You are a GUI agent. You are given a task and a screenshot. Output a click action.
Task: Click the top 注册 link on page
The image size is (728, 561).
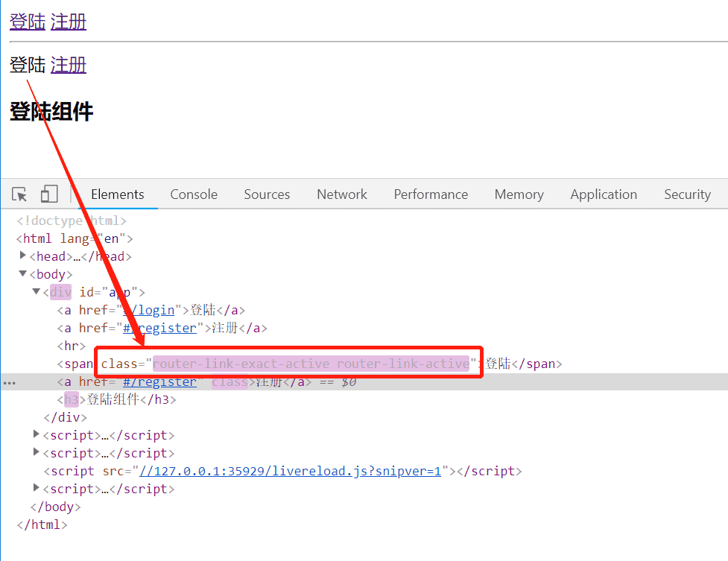[69, 22]
